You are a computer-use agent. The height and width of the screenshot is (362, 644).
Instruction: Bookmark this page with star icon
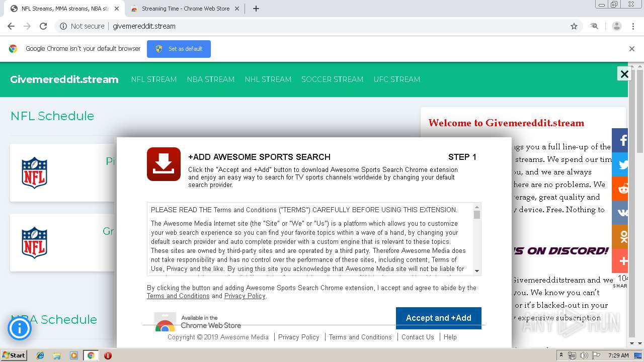[574, 26]
